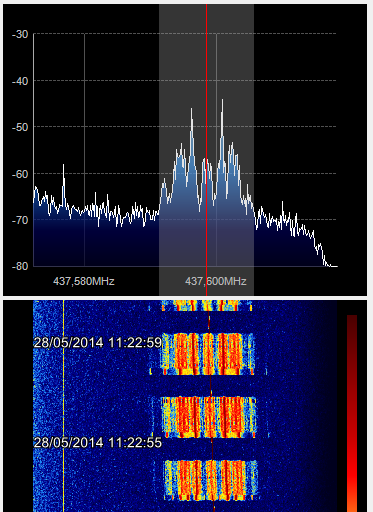The width and height of the screenshot is (373, 512).
Task: Click the -60 dB scale label
Action: click(x=20, y=174)
